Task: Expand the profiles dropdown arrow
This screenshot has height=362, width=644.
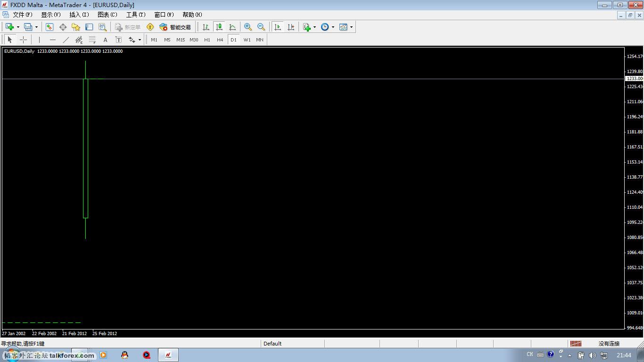Action: pyautogui.click(x=36, y=27)
